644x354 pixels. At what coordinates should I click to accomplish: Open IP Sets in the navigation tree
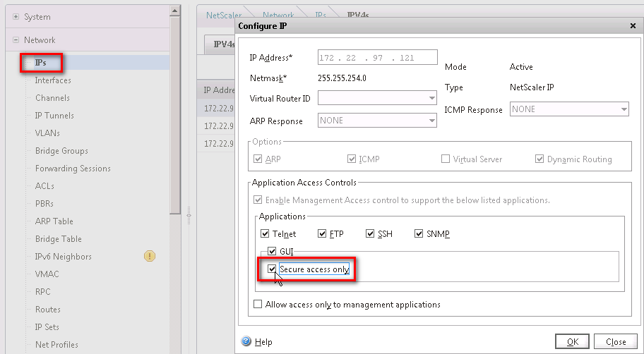point(47,327)
